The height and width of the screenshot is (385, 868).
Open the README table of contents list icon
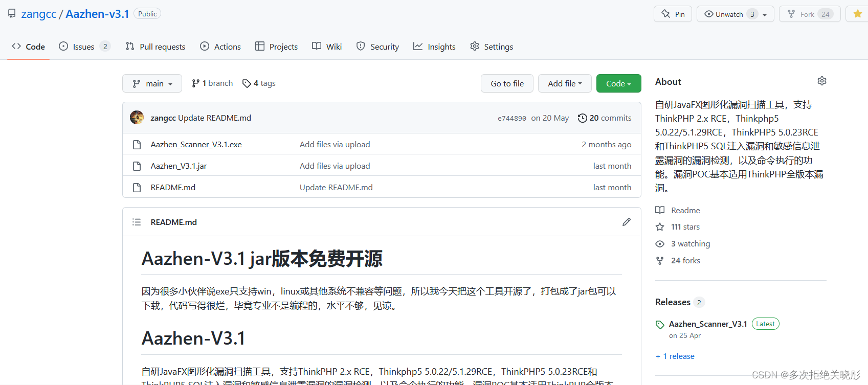point(137,222)
